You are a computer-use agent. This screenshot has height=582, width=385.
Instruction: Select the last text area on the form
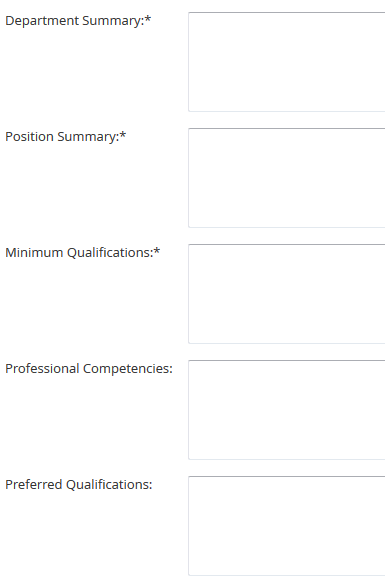click(287, 526)
